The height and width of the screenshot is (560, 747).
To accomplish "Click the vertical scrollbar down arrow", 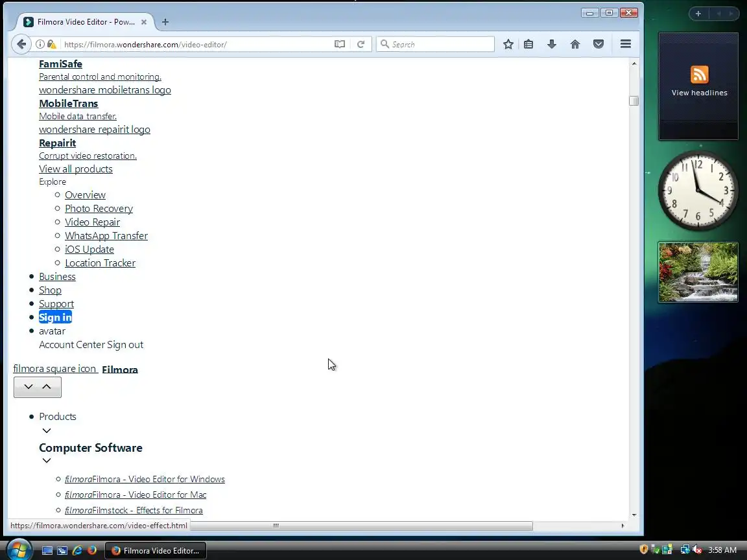I will 634,515.
